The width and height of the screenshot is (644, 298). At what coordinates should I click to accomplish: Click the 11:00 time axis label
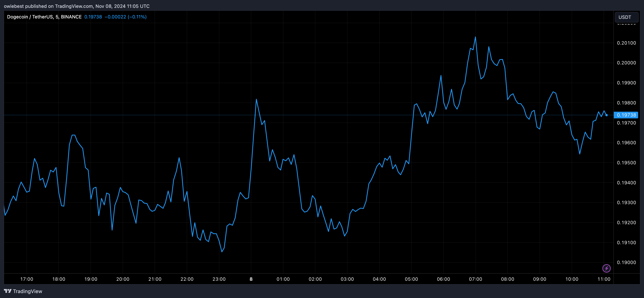point(604,279)
